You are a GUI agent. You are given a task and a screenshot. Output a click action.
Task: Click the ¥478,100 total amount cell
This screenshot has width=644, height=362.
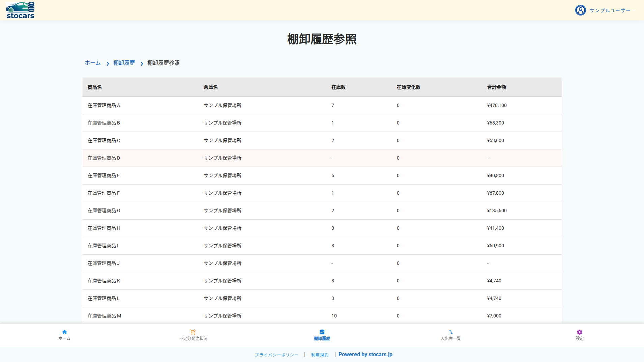(497, 105)
